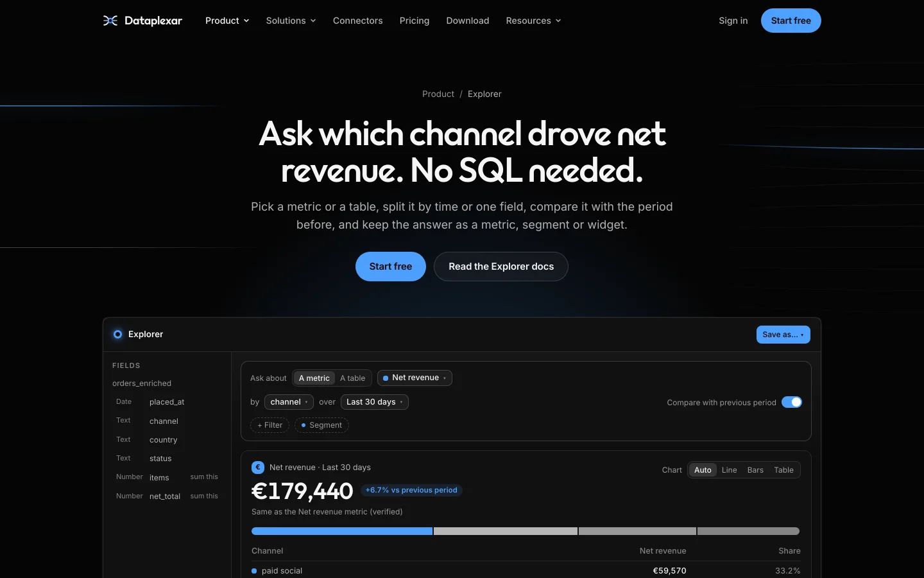Click the Net revenue column header

(x=663, y=551)
